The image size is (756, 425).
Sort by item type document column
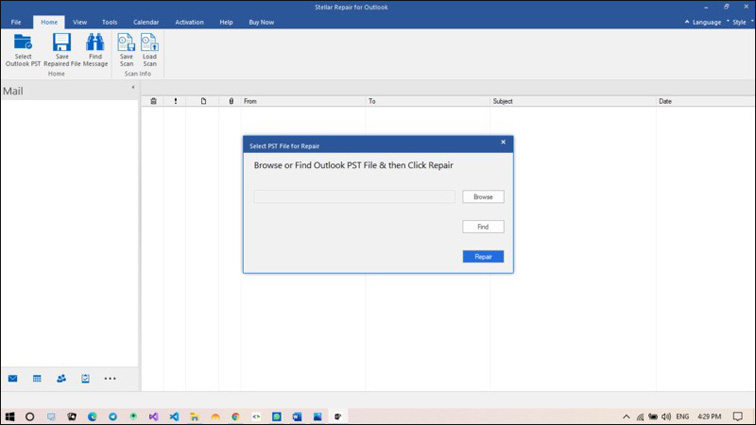tap(203, 101)
